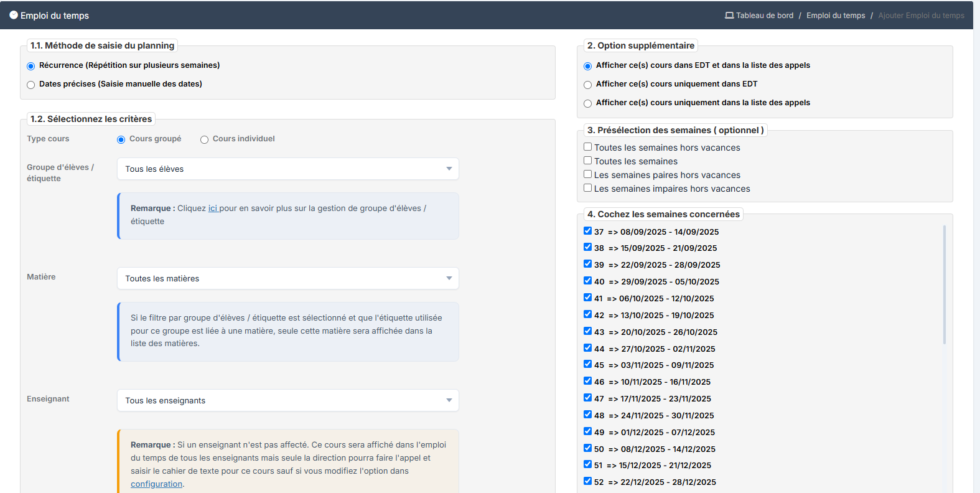Click the 'Ajouter Emploi du temps' breadcrumb text
Screen dimensions: 980x493
921,16
